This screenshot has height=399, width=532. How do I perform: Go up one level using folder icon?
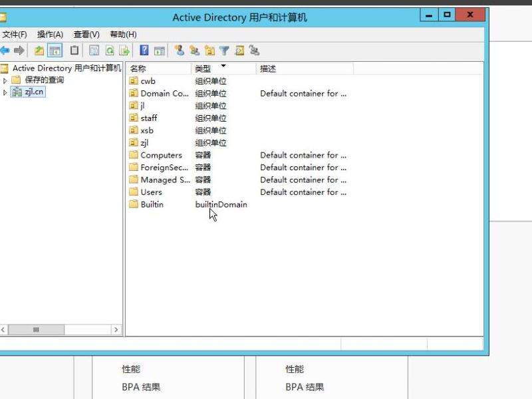tap(39, 51)
